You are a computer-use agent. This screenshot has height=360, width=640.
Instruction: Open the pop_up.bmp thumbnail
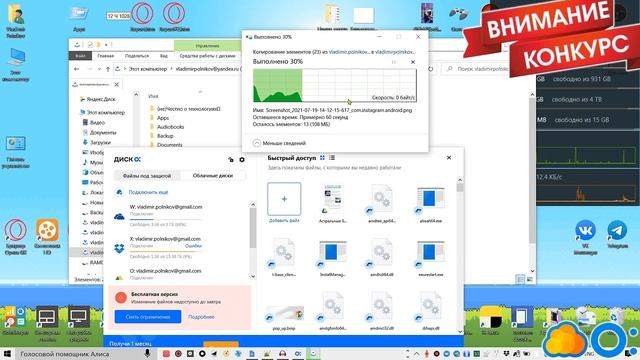pos(284,317)
